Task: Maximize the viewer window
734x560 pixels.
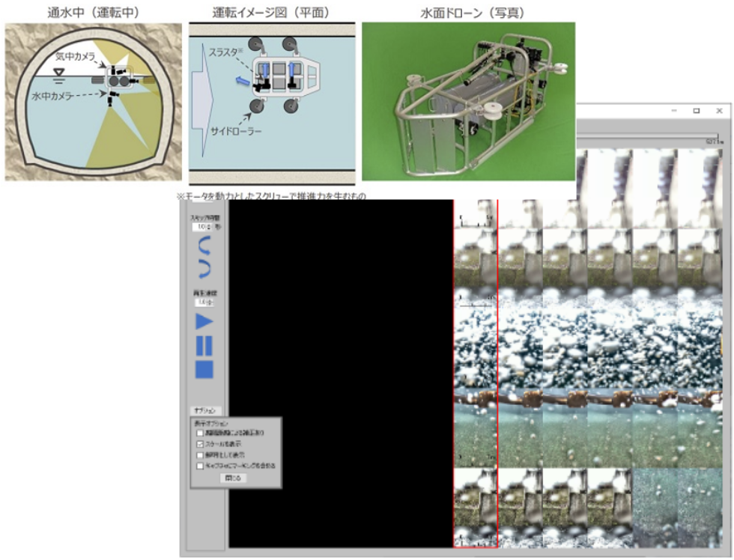Action: tap(696, 111)
